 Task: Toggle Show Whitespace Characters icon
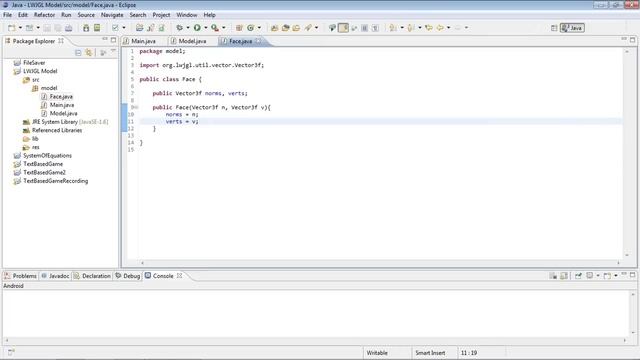[376, 28]
